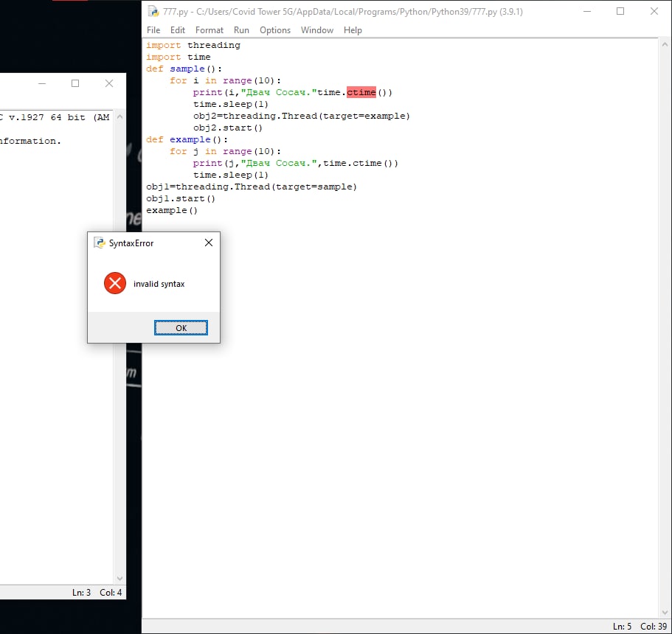
Task: Click 'obj2=threading.Thread(target=example)' line
Action: pos(302,116)
